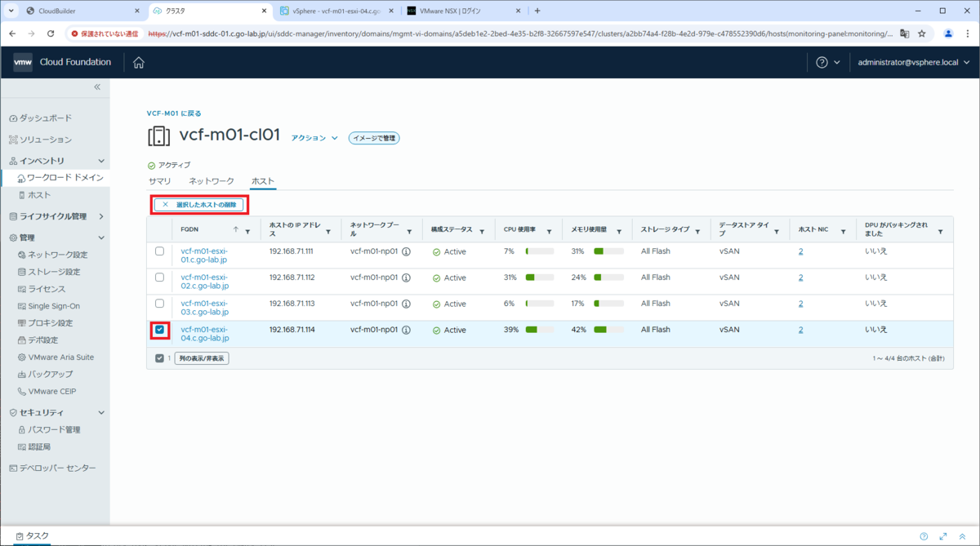Screen dimensions: 980x546
Task: Click the info icon for esxi-04 network pool
Action: (406, 330)
